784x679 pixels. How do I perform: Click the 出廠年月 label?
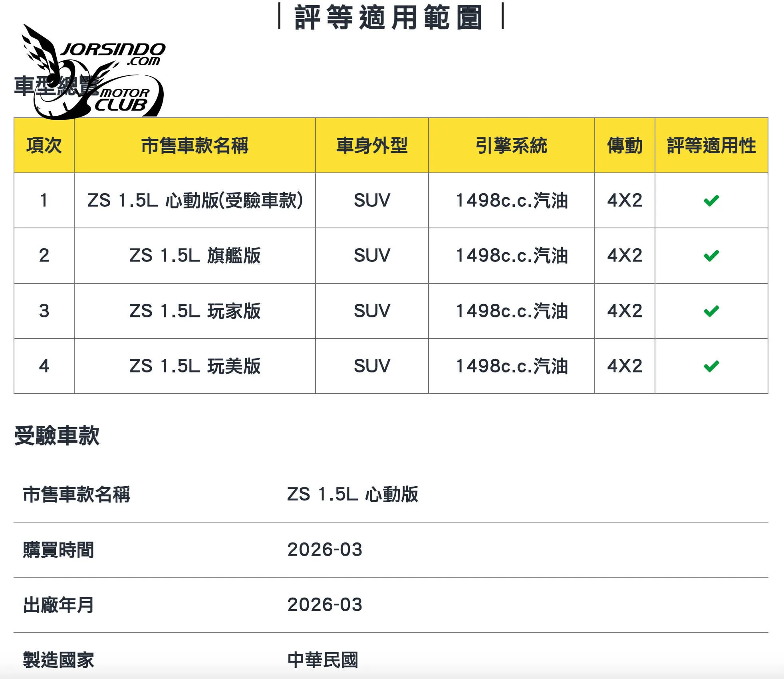click(58, 605)
